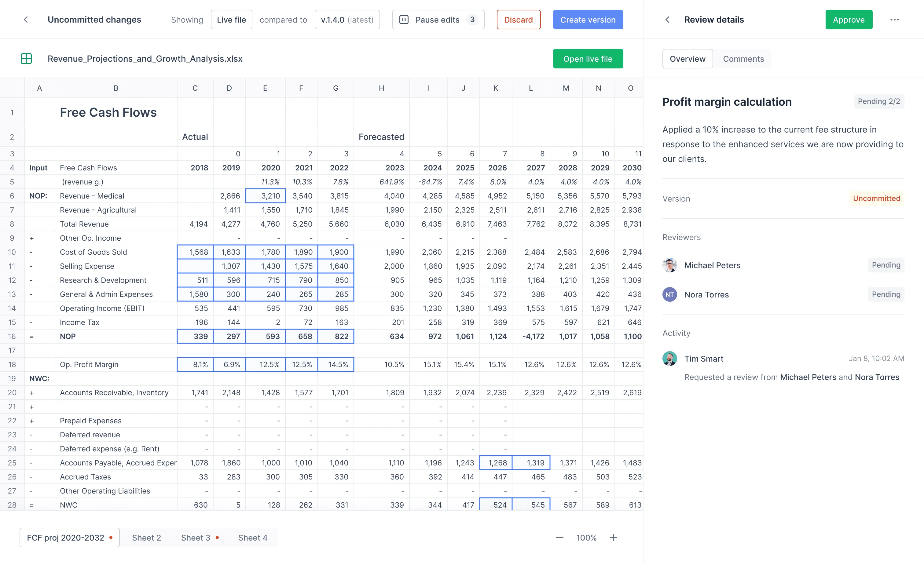The height and width of the screenshot is (565, 924).
Task: Click the green spreadsheet icon beside the filename
Action: point(26,59)
